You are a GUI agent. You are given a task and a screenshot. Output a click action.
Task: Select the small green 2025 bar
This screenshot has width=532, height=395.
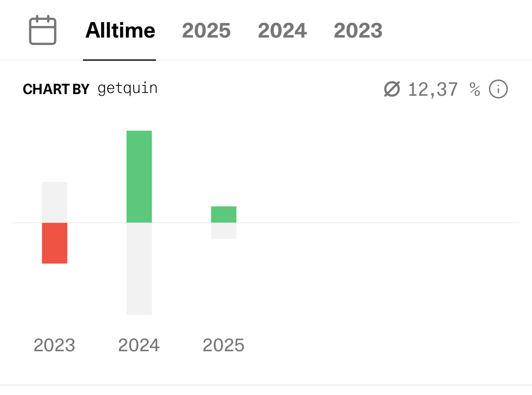[x=224, y=215]
